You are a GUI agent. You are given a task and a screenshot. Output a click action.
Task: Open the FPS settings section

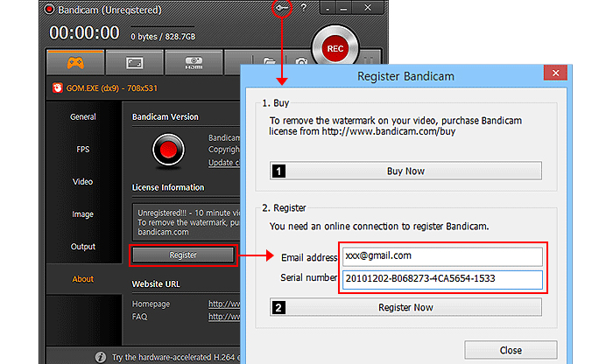tap(83, 150)
